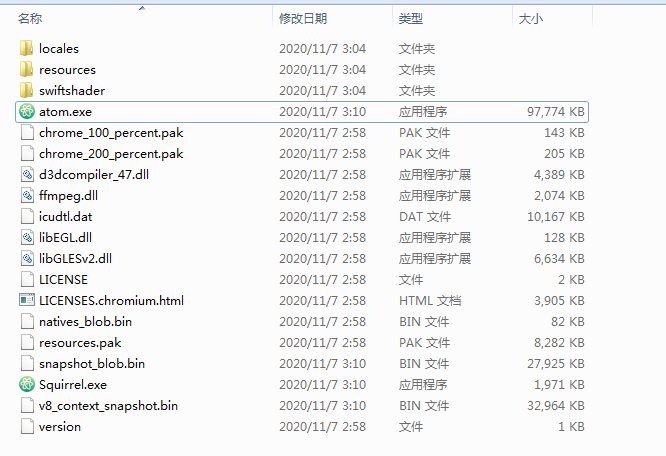This screenshot has height=456, width=666.
Task: Click the 27,925 KB size value
Action: [x=556, y=364]
